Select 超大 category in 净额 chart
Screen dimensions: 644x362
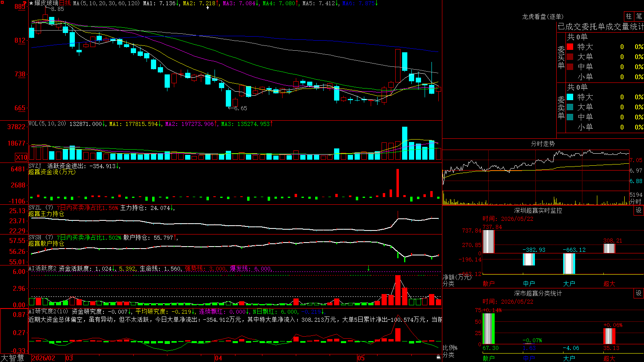(609, 284)
